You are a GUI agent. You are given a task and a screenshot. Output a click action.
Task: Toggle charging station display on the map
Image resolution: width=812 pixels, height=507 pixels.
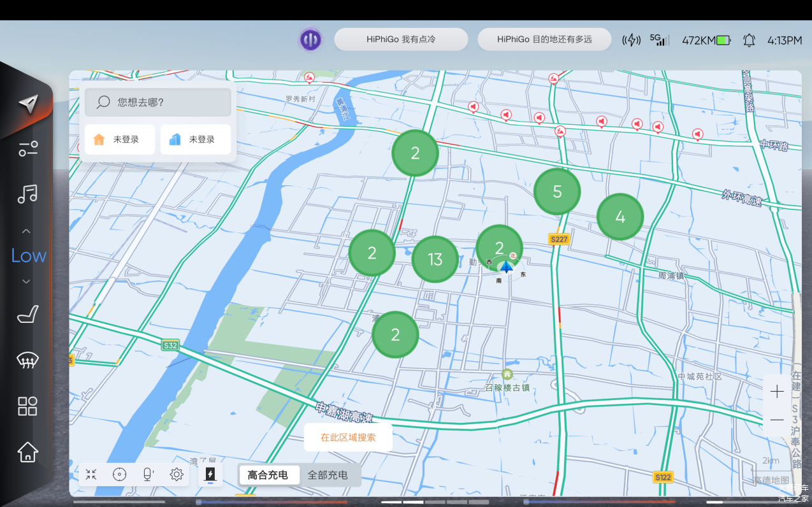pos(210,475)
